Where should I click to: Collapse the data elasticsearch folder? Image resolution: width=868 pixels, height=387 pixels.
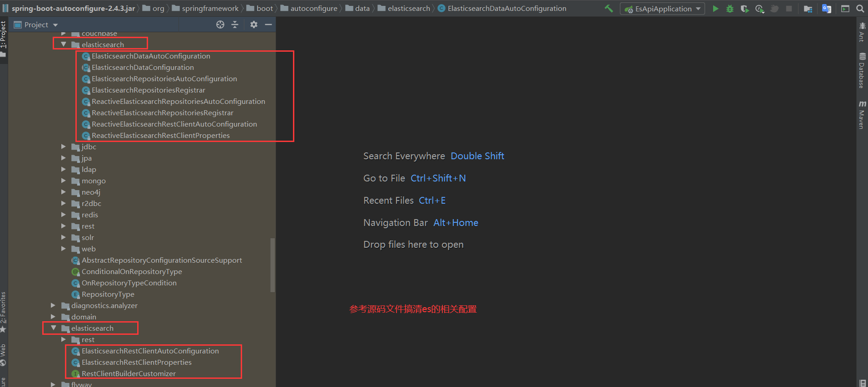coord(64,44)
